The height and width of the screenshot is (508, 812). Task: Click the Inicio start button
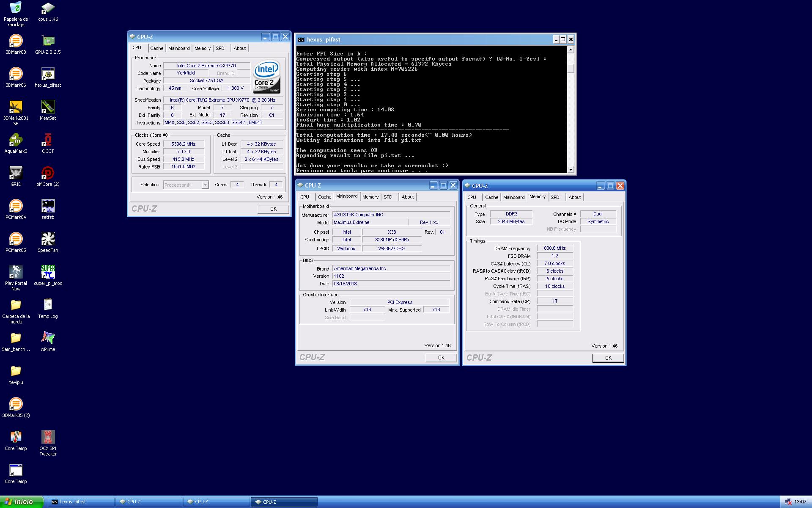[x=22, y=502]
